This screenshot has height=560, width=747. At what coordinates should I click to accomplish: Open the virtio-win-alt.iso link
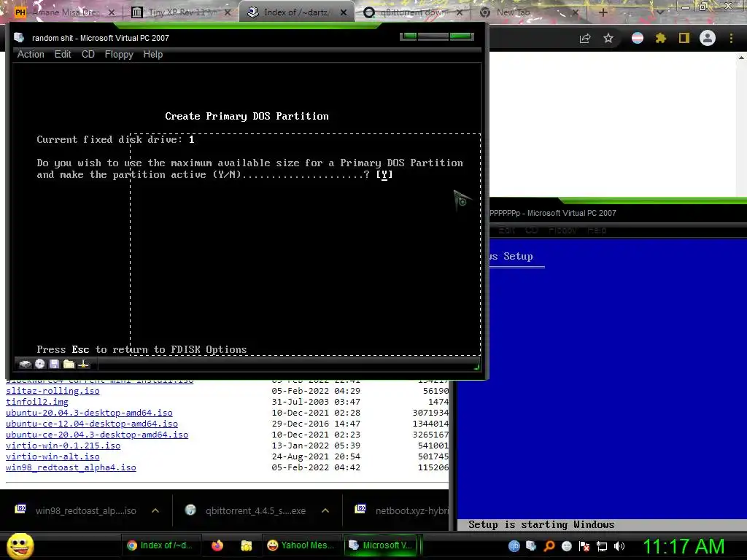(x=53, y=456)
